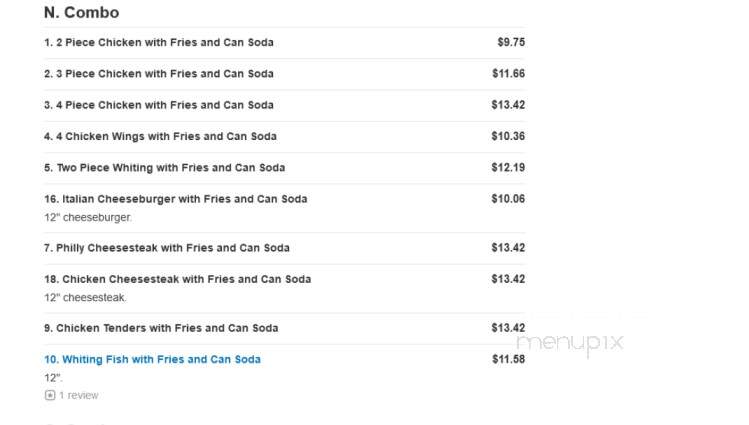Open Whiting Fish with Fries combo link
749x425 pixels.
pyautogui.click(x=152, y=360)
